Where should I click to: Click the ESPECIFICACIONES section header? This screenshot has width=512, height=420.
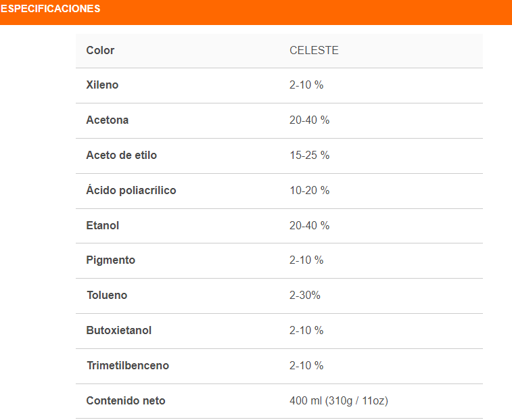point(51,9)
